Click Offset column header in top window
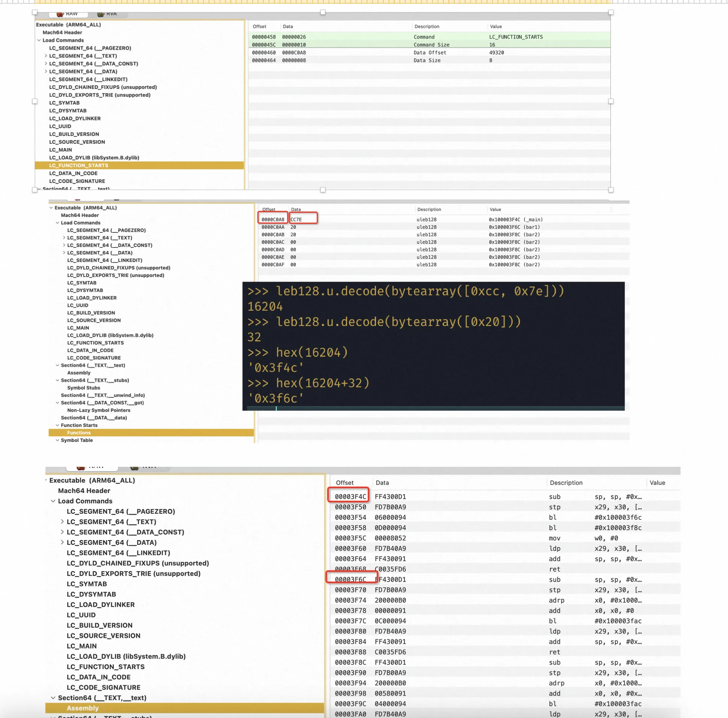Viewport: 728px width, 718px height. point(259,26)
